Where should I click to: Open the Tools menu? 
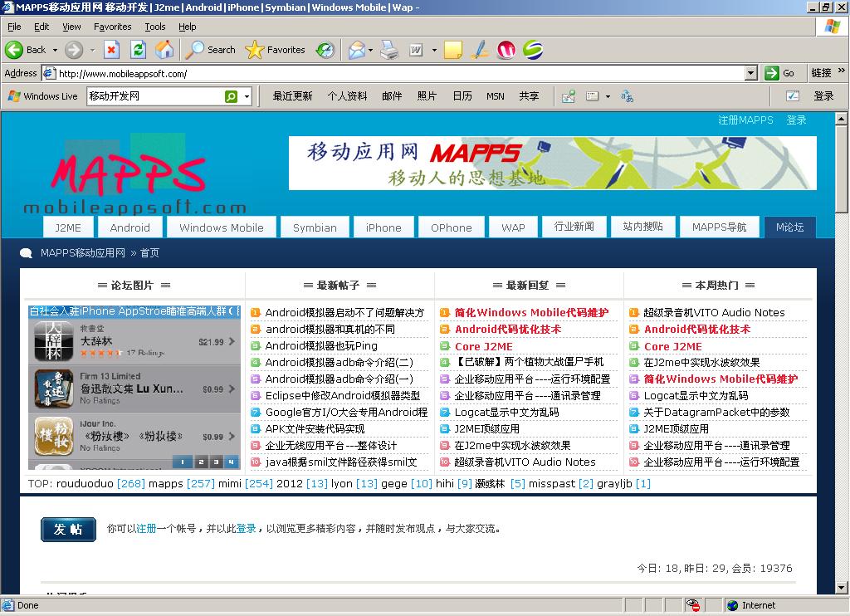[155, 27]
